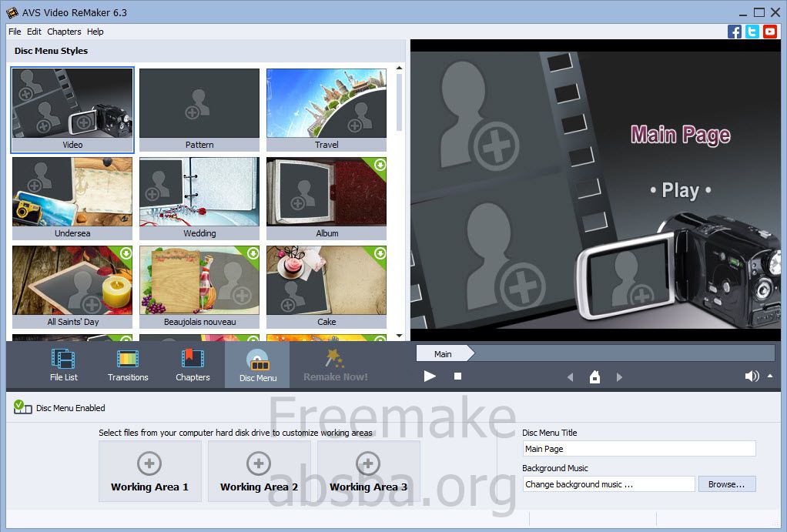Select the Disc Menu section
Viewport: 787px width, 532px height.
tap(257, 365)
